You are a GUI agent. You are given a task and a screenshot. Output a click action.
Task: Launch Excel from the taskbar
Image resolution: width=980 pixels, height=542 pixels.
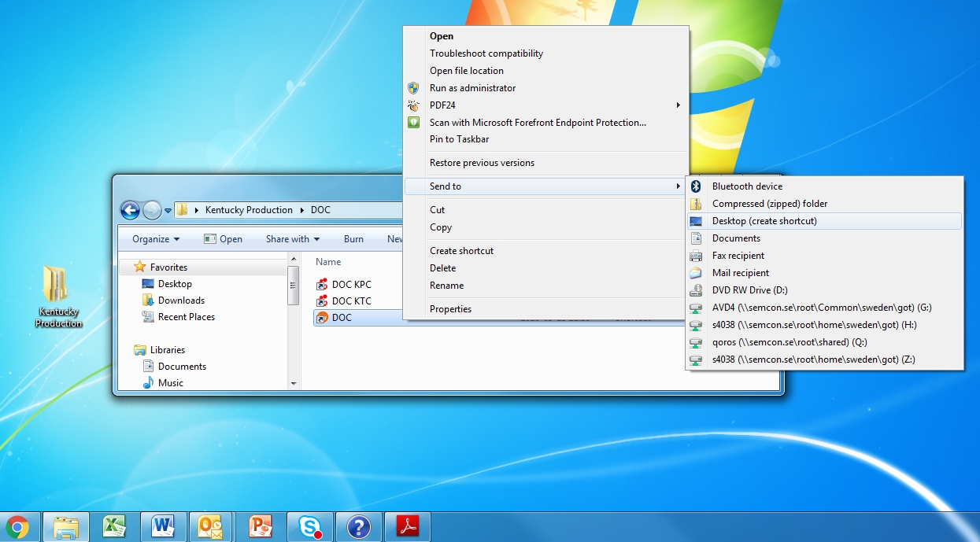[x=115, y=526]
